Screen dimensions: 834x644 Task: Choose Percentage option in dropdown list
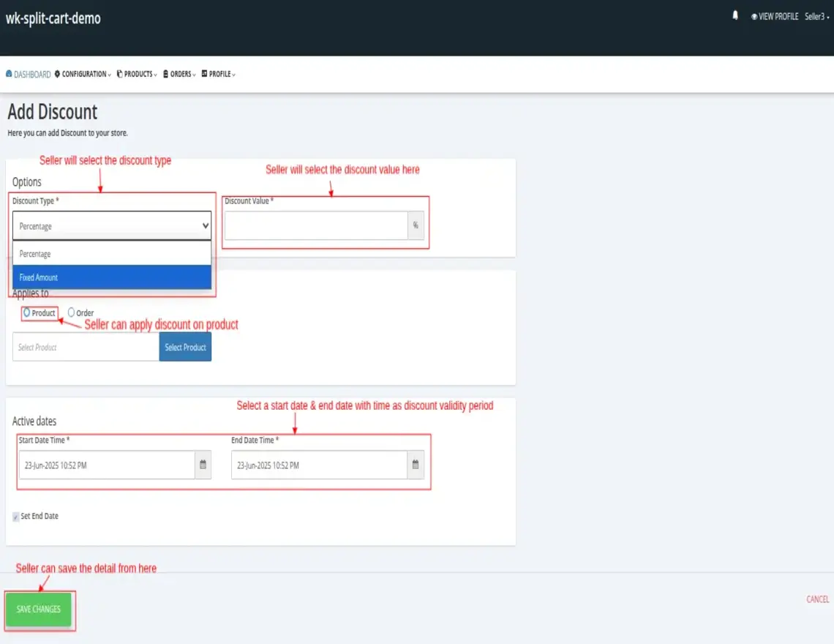tap(112, 254)
